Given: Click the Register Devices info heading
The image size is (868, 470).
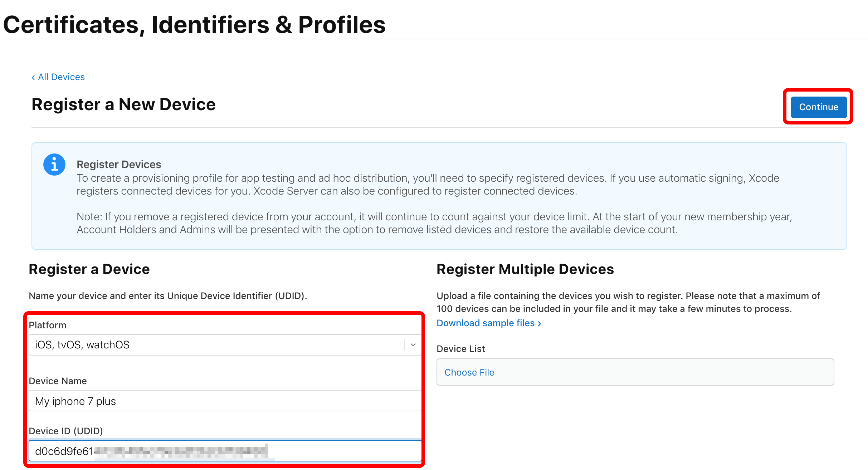Looking at the screenshot, I should coord(119,165).
